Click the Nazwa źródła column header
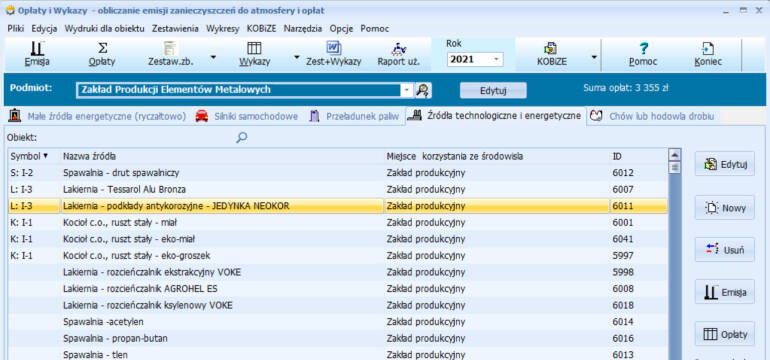Screen dimensions: 770x360 pos(222,156)
